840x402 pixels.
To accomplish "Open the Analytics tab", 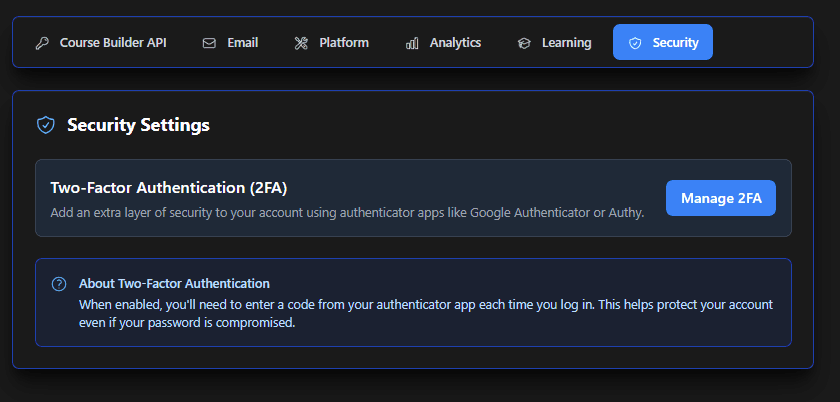I will pos(455,43).
